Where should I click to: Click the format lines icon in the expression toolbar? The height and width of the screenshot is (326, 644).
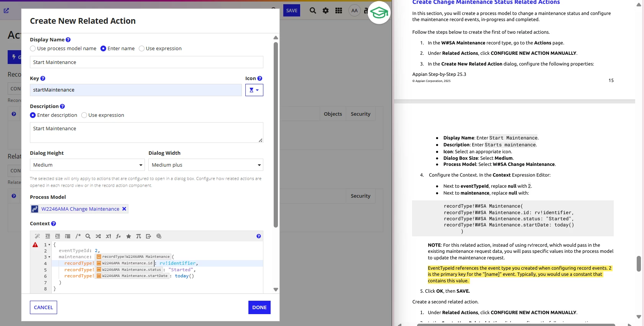[x=67, y=236]
